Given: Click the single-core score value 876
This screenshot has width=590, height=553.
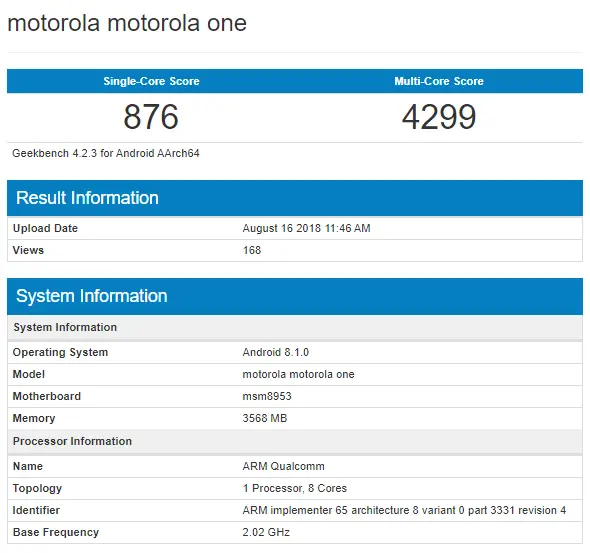Looking at the screenshot, I should (x=151, y=117).
